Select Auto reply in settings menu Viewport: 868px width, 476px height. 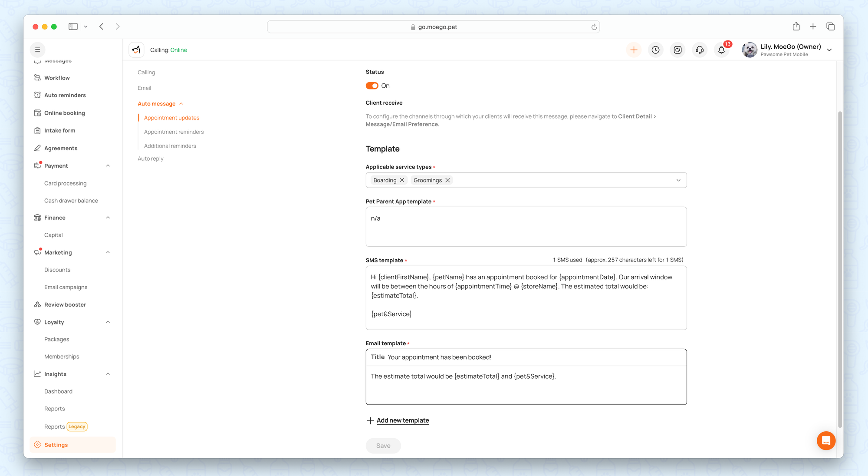(151, 159)
